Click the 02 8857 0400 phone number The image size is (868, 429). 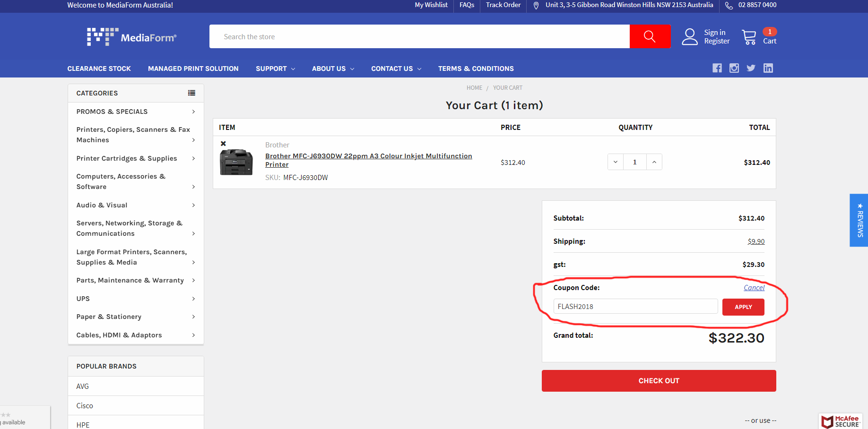(x=757, y=5)
